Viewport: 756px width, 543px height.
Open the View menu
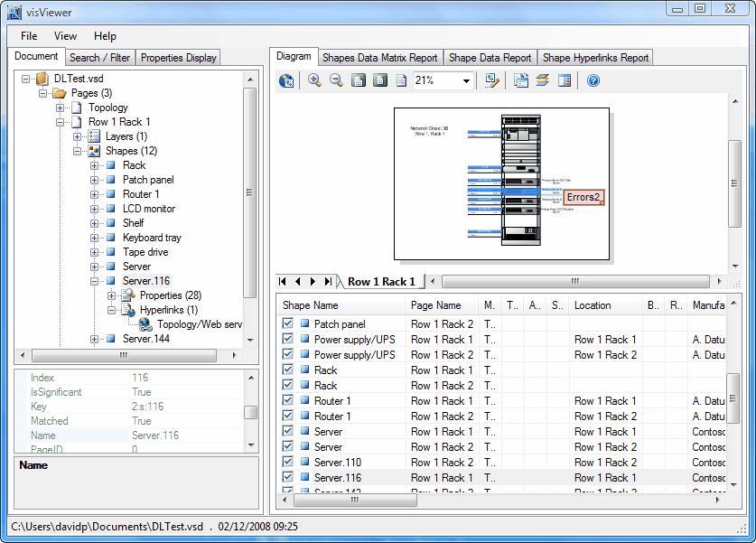(x=66, y=35)
